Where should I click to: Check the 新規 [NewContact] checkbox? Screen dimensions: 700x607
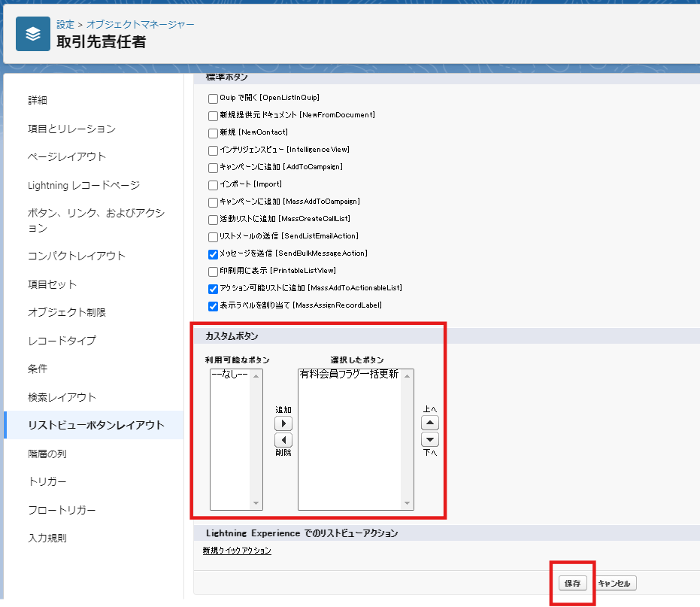click(214, 133)
